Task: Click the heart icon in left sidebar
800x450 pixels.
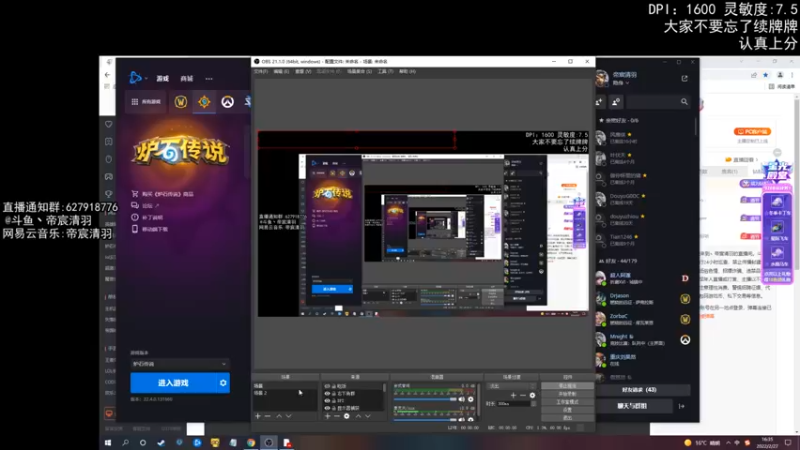Action: click(x=109, y=124)
